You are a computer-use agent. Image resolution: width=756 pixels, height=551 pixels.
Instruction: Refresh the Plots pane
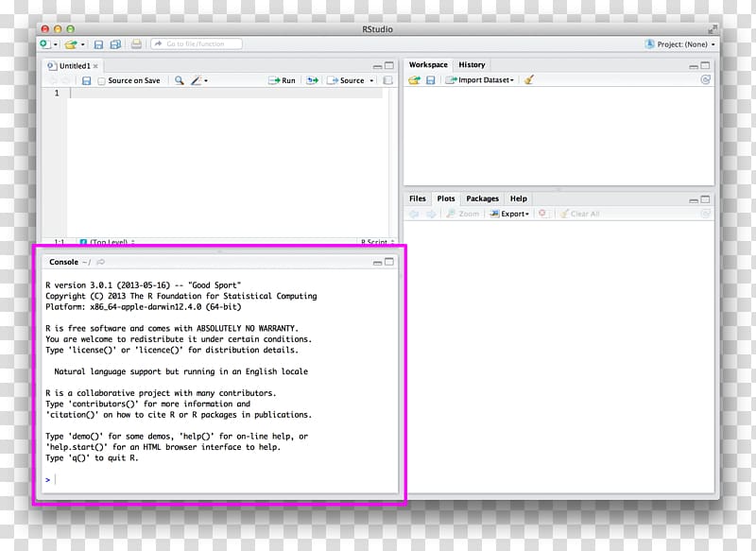tap(705, 214)
